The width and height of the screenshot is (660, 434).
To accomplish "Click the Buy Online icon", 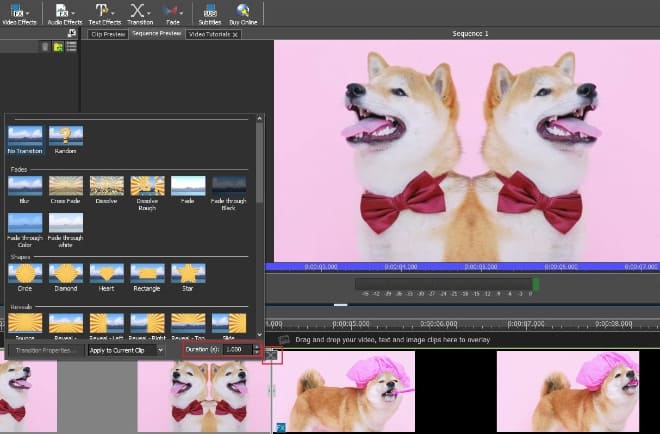I will 243,13.
